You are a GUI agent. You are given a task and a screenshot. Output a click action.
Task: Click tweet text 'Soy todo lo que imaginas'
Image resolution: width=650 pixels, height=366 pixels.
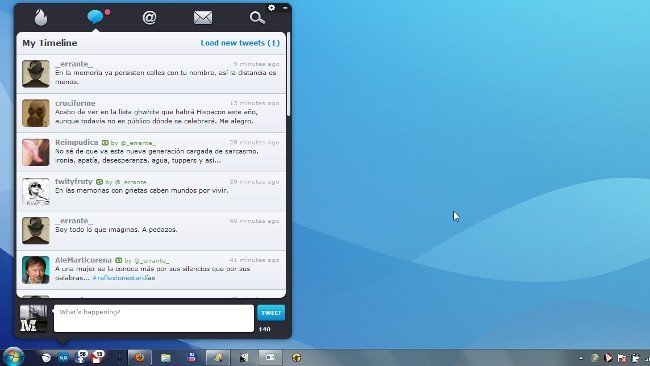[x=116, y=230]
